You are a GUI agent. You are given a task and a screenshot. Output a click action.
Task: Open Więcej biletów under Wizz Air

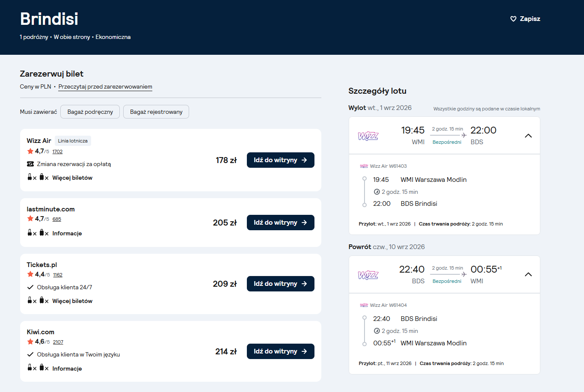pyautogui.click(x=72, y=178)
